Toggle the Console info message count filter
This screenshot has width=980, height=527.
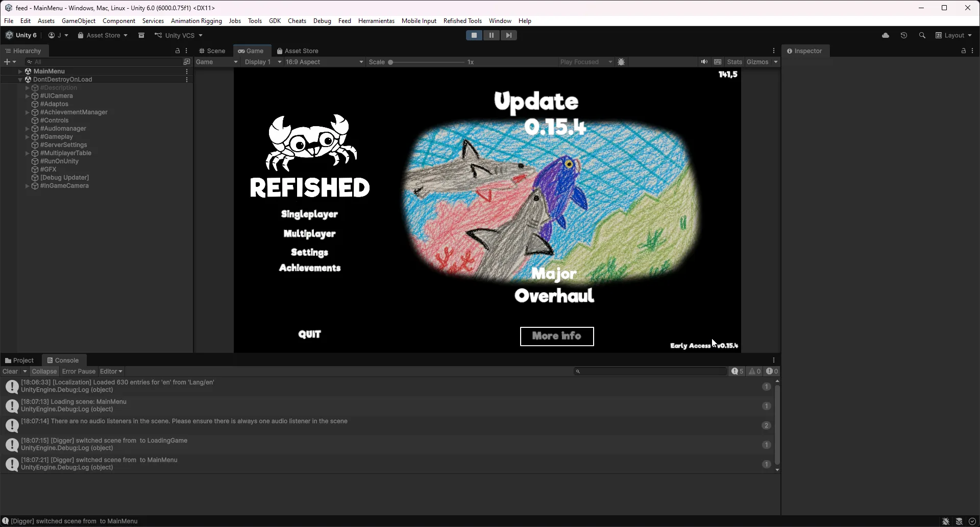738,371
